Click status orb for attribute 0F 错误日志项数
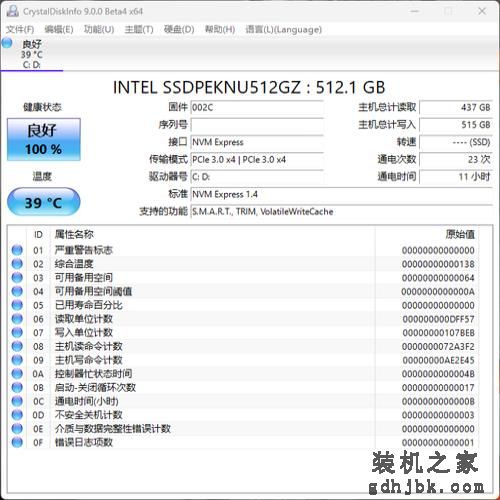The height and width of the screenshot is (500, 500). coord(17,442)
